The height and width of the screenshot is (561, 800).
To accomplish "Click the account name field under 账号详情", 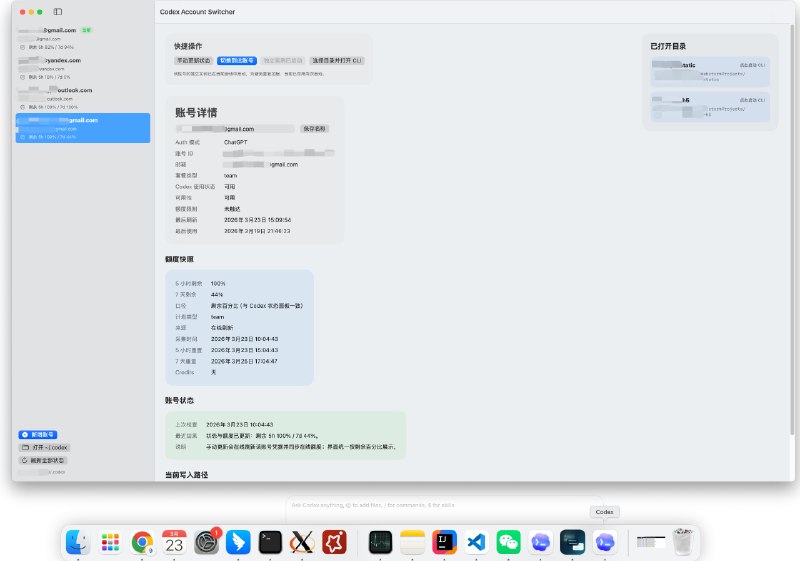I will (235, 129).
